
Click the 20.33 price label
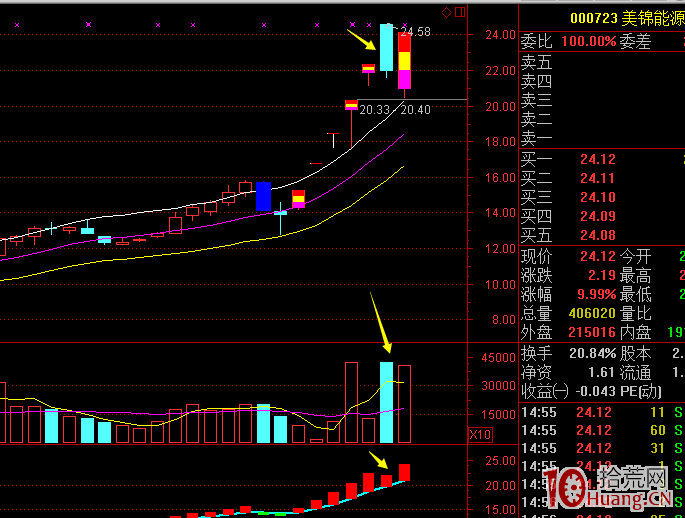pyautogui.click(x=374, y=110)
